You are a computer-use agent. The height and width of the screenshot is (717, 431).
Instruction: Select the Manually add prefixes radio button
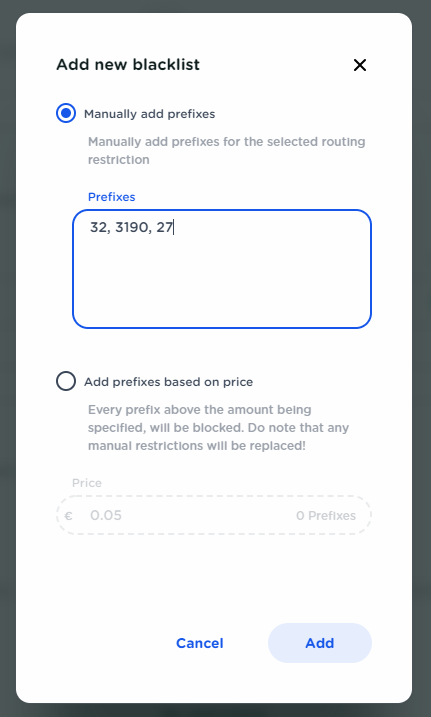pos(66,113)
